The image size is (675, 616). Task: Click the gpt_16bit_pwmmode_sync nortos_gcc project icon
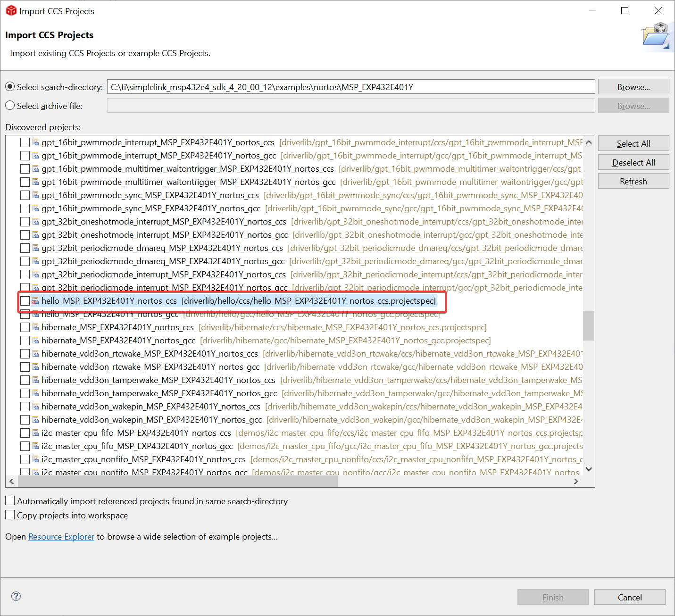click(35, 208)
